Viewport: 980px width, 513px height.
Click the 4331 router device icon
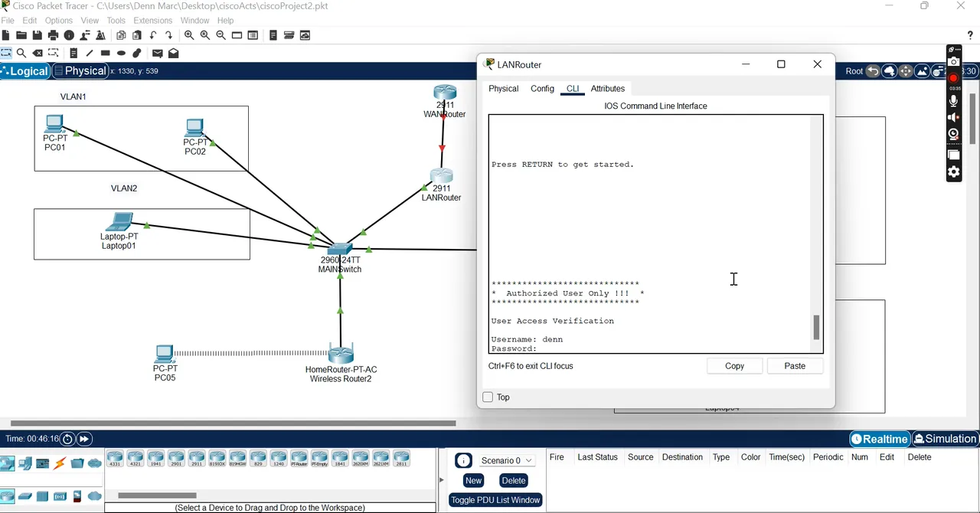pos(115,459)
